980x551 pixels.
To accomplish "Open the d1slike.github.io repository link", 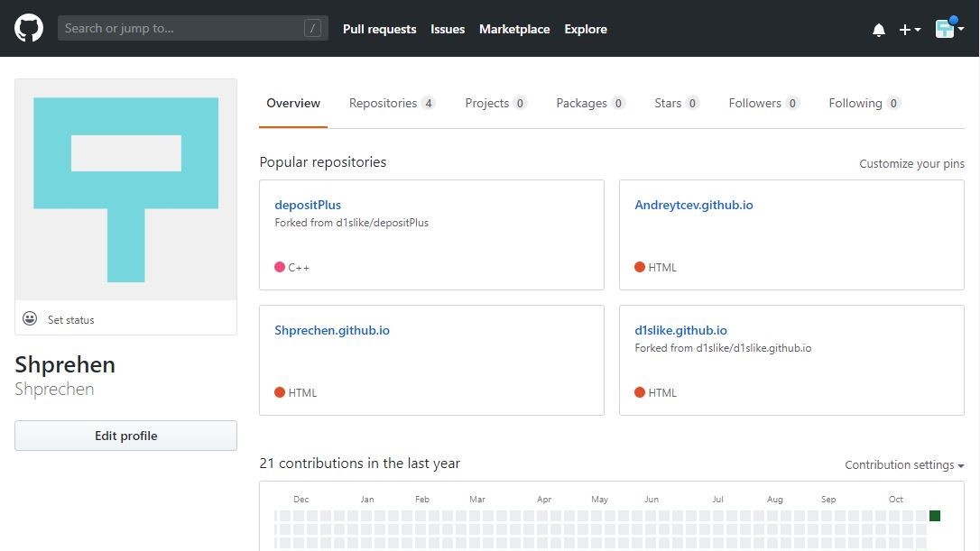I will pyautogui.click(x=680, y=330).
